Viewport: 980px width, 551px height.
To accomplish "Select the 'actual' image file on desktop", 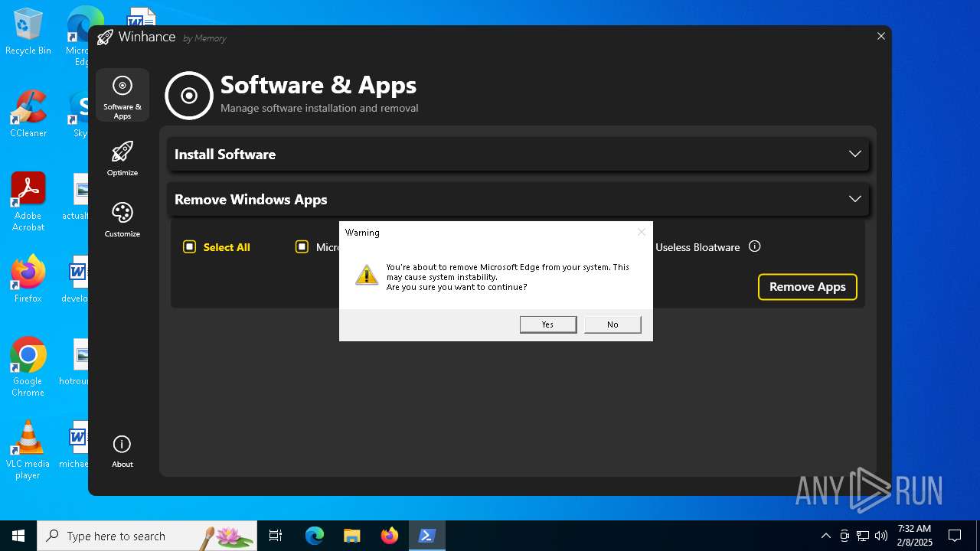I will click(x=76, y=197).
